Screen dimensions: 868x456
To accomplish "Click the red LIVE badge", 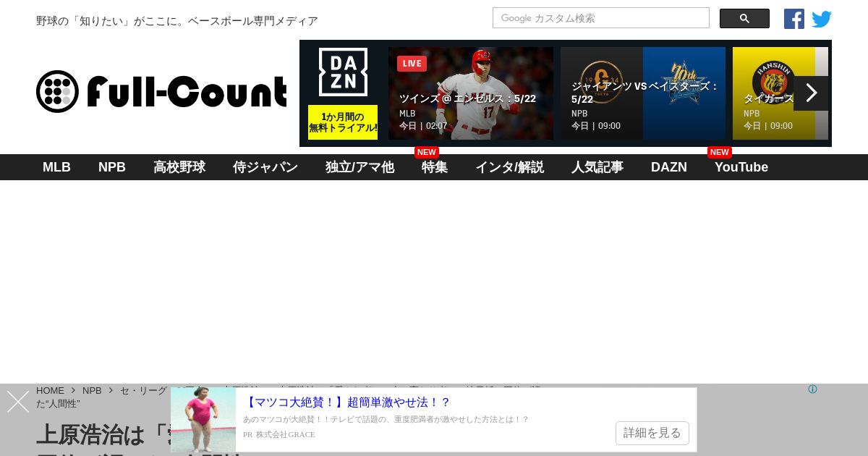I will pos(412,64).
